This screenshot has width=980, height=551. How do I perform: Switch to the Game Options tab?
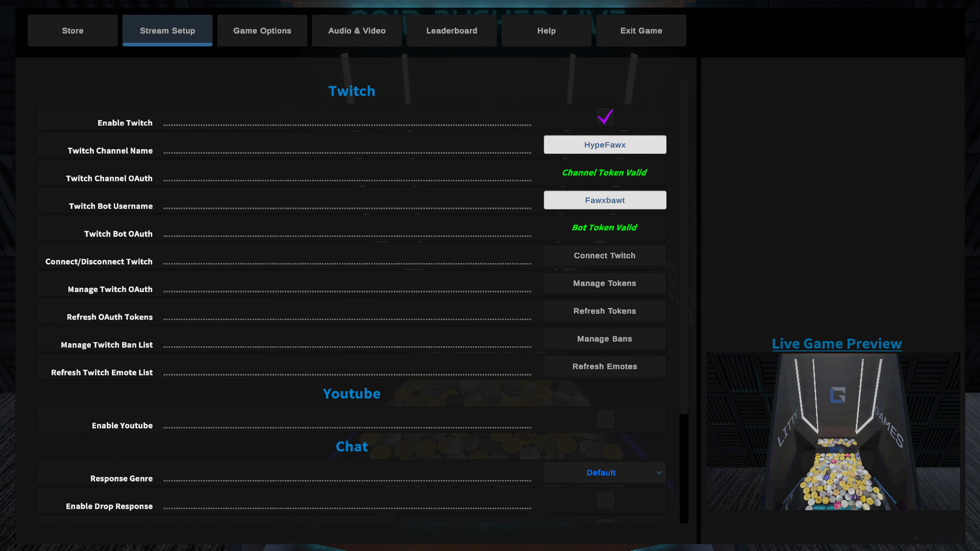pos(262,31)
